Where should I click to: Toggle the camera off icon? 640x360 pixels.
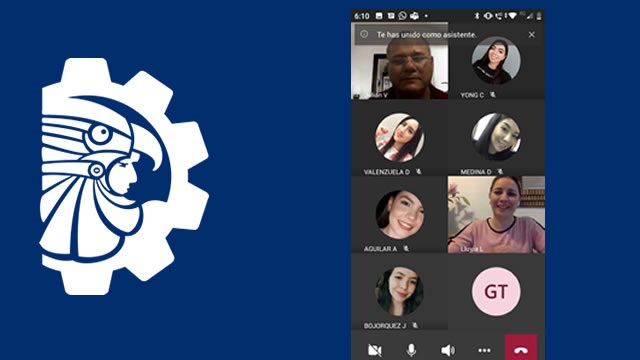tap(374, 350)
